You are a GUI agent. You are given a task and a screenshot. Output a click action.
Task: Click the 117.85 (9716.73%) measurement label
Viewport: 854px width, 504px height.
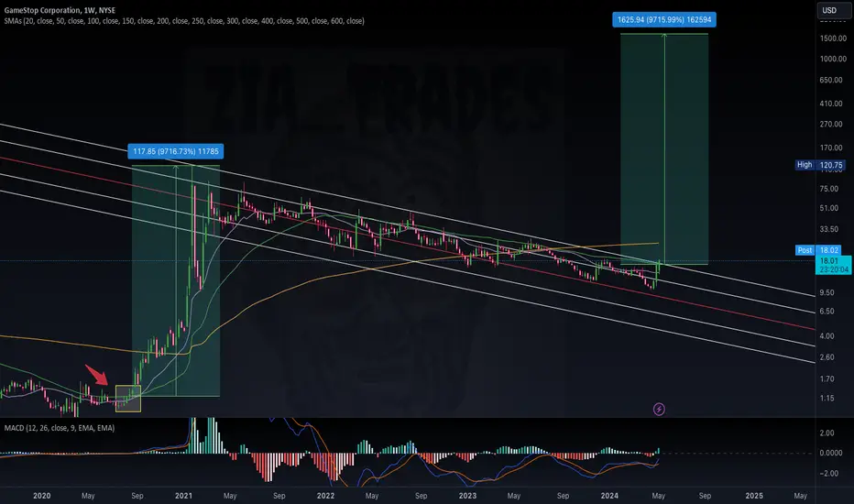[x=175, y=151]
